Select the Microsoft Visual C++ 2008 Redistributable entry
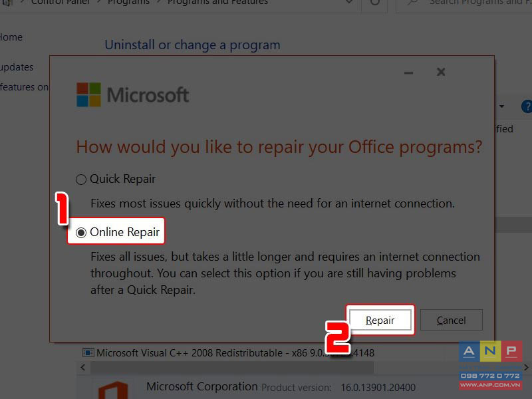The image size is (532, 399). pyautogui.click(x=228, y=353)
